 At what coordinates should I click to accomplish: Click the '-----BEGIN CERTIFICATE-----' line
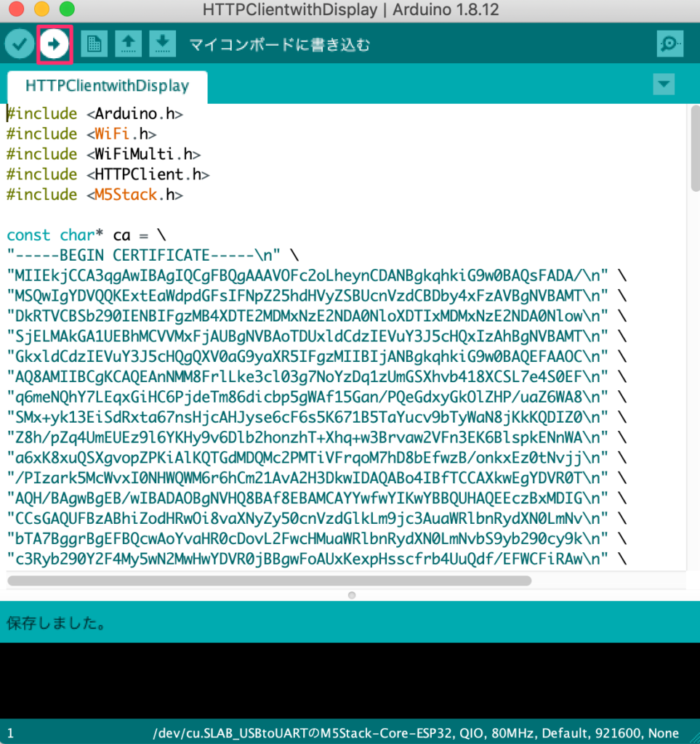pos(153,256)
